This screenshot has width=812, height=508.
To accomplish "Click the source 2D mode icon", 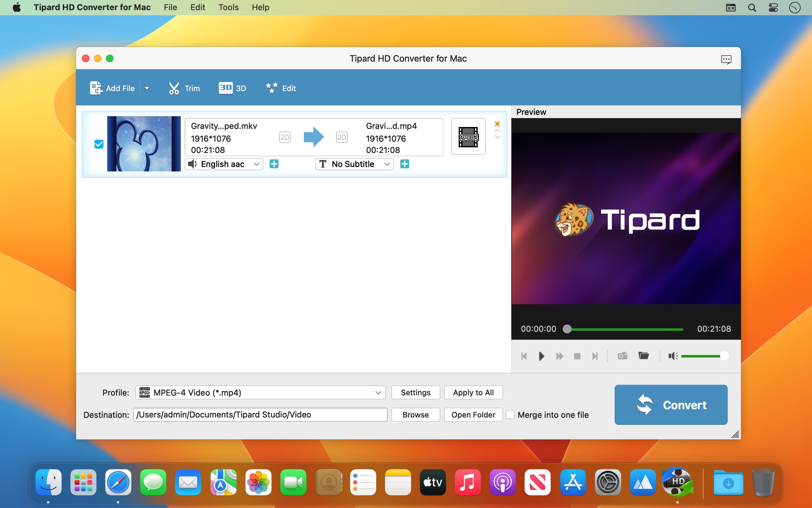I will pyautogui.click(x=285, y=137).
